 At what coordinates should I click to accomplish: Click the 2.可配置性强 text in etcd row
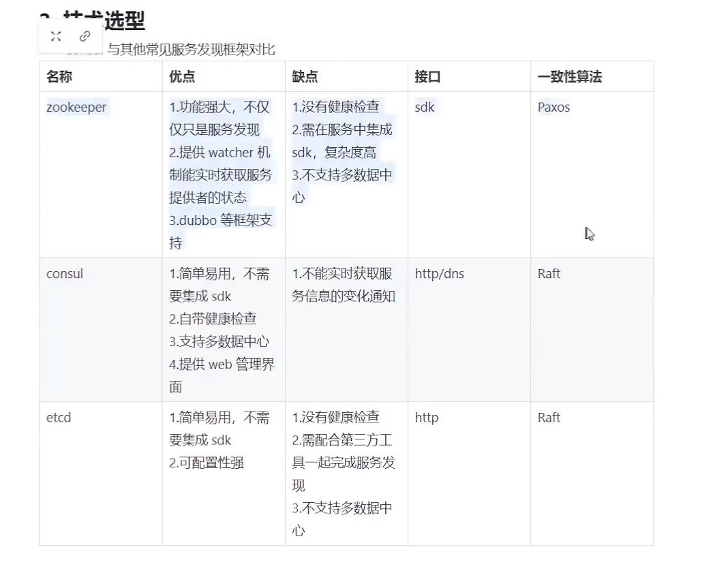coord(207,463)
